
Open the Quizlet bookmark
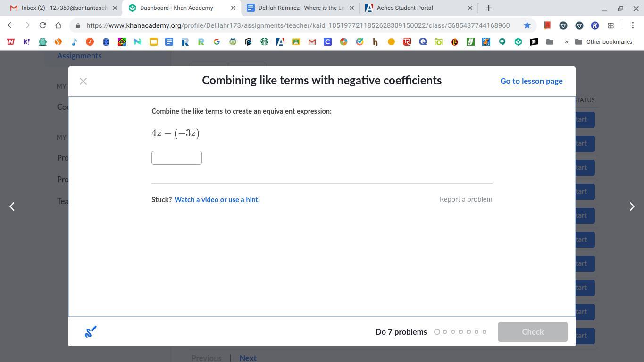(x=423, y=42)
